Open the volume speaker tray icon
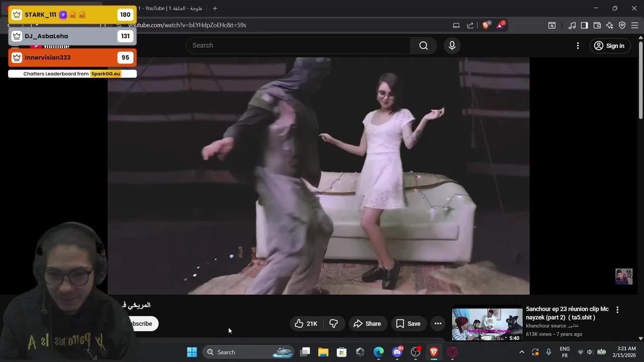 click(x=590, y=352)
